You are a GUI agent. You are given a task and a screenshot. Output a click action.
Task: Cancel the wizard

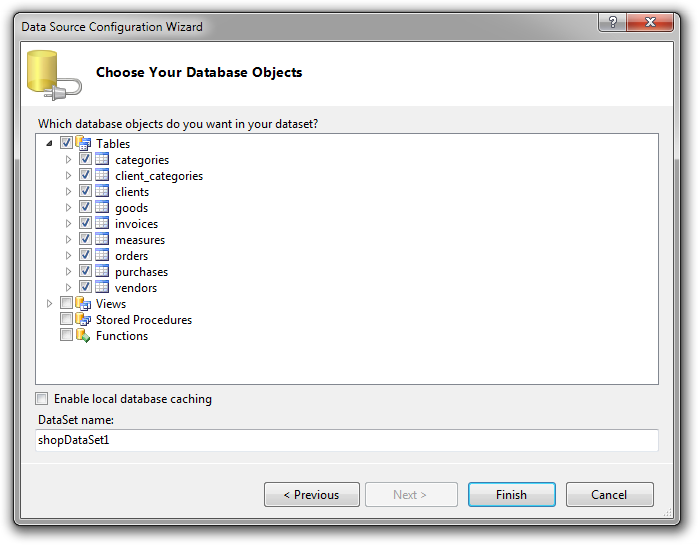pyautogui.click(x=609, y=495)
